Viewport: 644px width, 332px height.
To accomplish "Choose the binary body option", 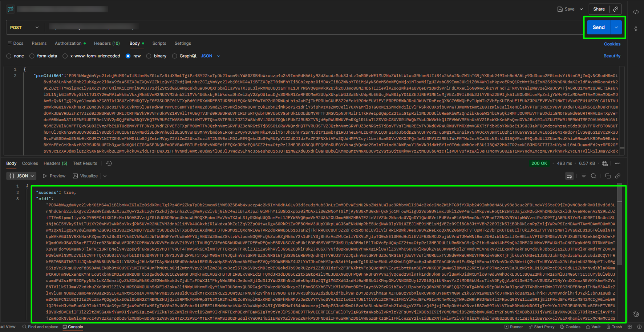I will point(149,56).
